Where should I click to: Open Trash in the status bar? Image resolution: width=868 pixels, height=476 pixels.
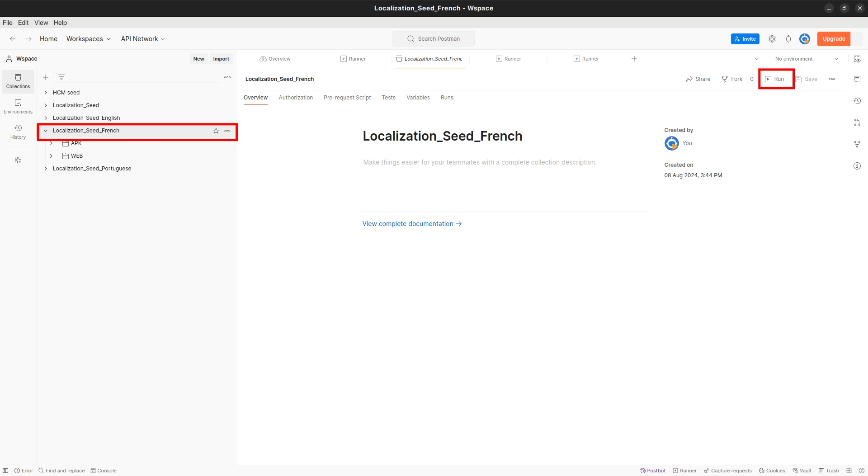[x=829, y=471]
